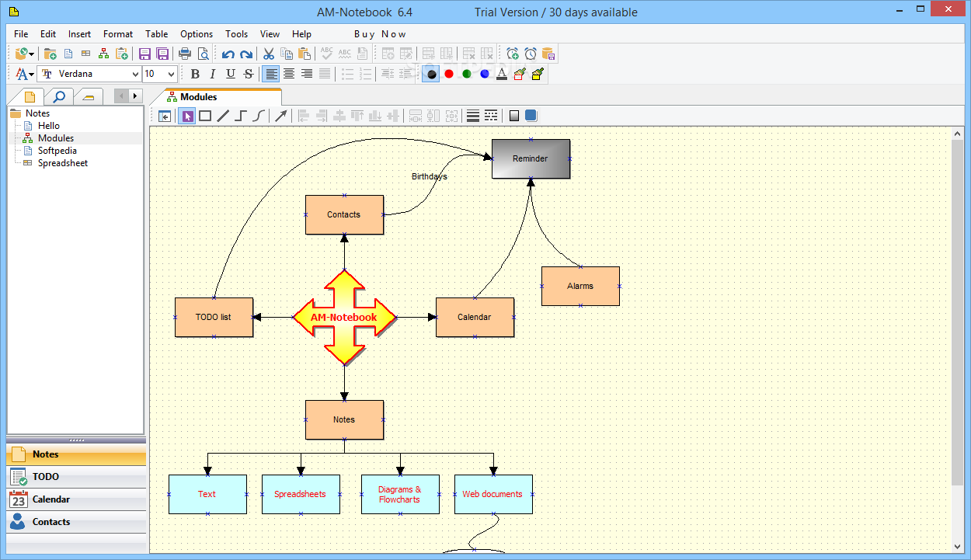This screenshot has height=560, width=971.
Task: Toggle italic formatting
Action: click(x=213, y=74)
